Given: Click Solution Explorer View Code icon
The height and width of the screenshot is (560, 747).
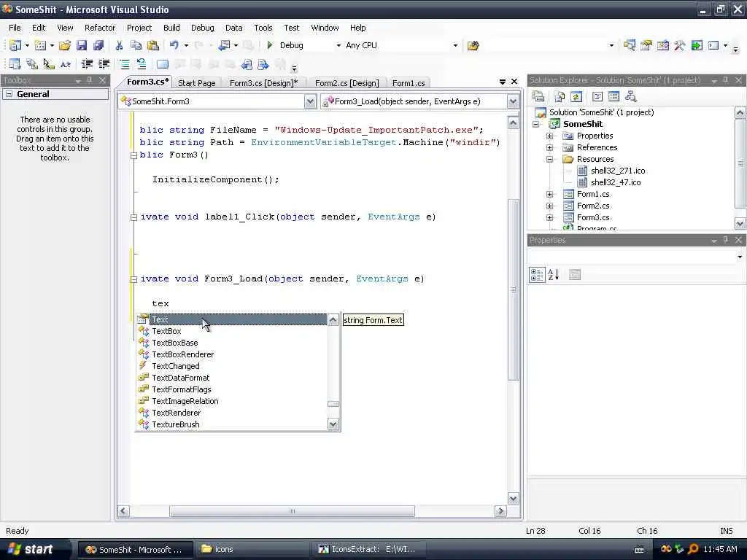Looking at the screenshot, I should 597,96.
